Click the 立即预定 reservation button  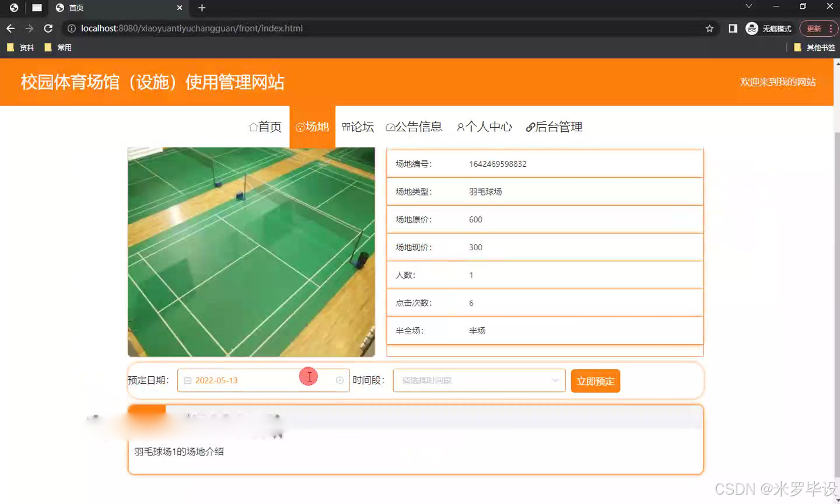[x=595, y=380]
